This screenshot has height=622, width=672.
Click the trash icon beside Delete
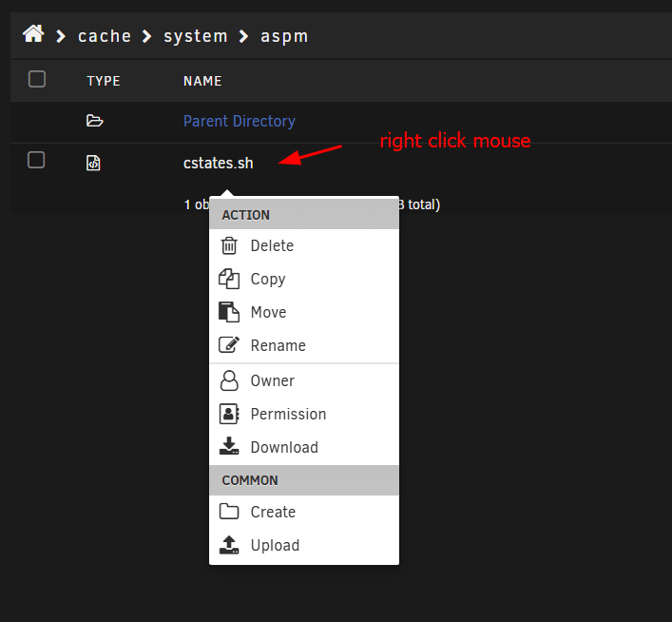coord(229,245)
